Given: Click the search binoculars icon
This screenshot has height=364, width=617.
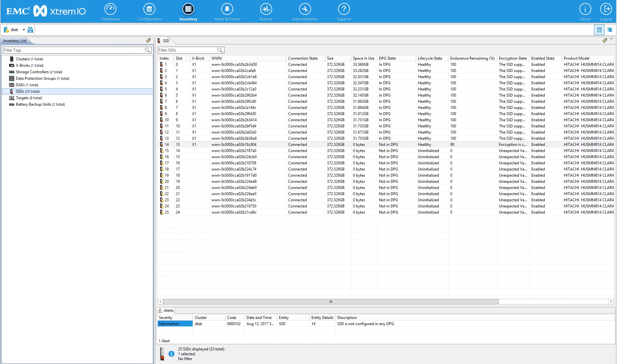Looking at the screenshot, I should click(x=30, y=29).
